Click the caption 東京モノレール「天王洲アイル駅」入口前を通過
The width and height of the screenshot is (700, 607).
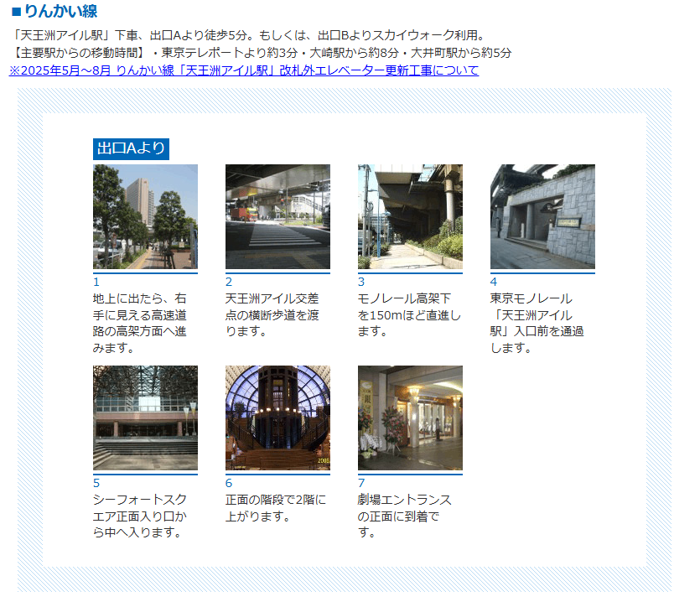[x=537, y=323]
